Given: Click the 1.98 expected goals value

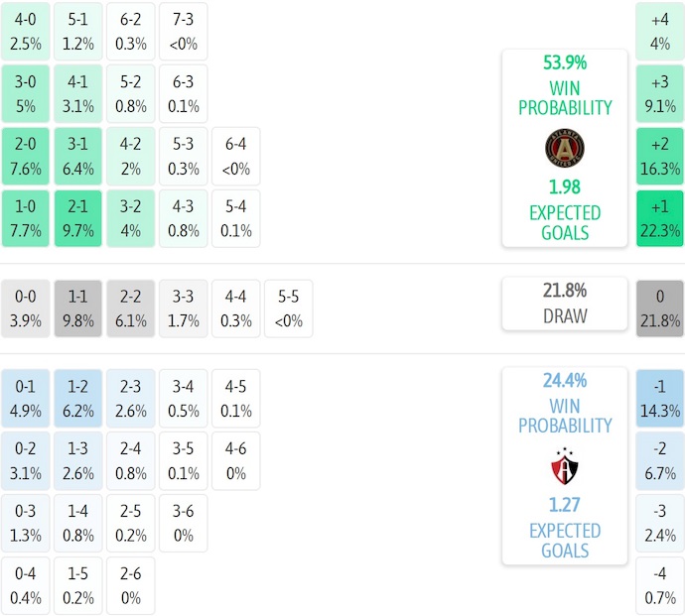Looking at the screenshot, I should click(x=565, y=186).
